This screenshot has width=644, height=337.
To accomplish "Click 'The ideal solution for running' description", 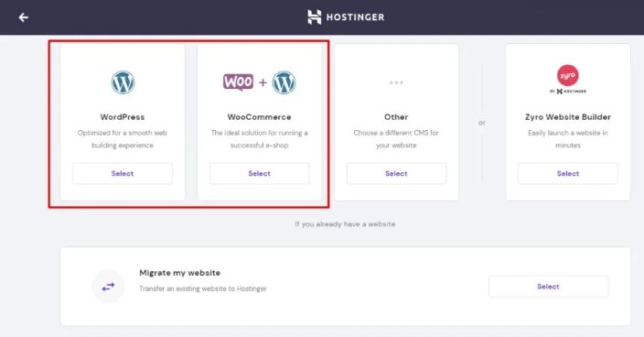I will 259,139.
